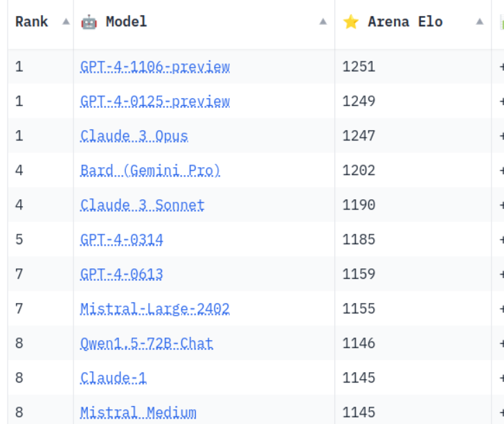Select the Arena Elo value 1202
504x424 pixels.
(359, 171)
